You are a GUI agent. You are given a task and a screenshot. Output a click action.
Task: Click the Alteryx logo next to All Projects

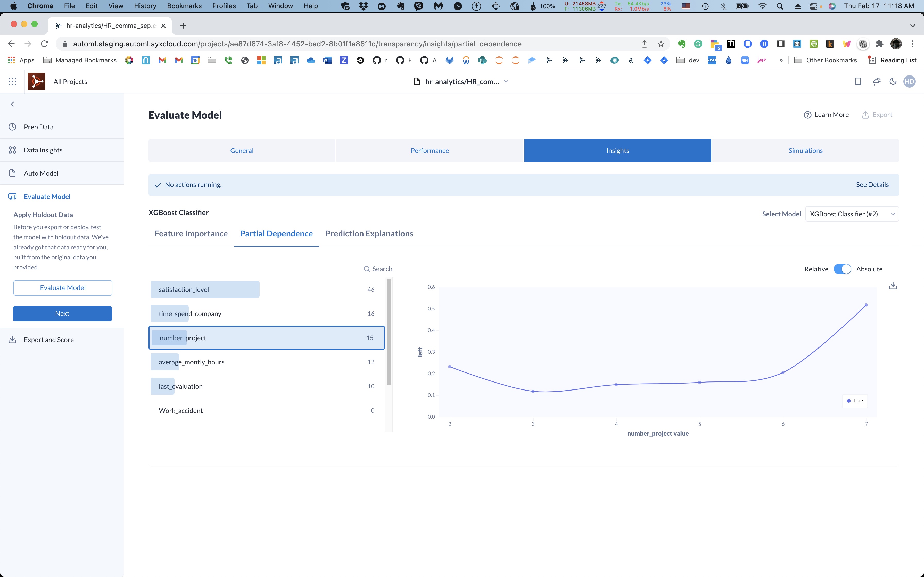tap(37, 81)
